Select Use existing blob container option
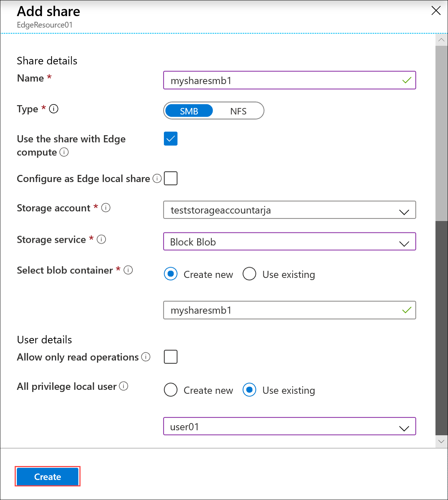 (x=249, y=274)
